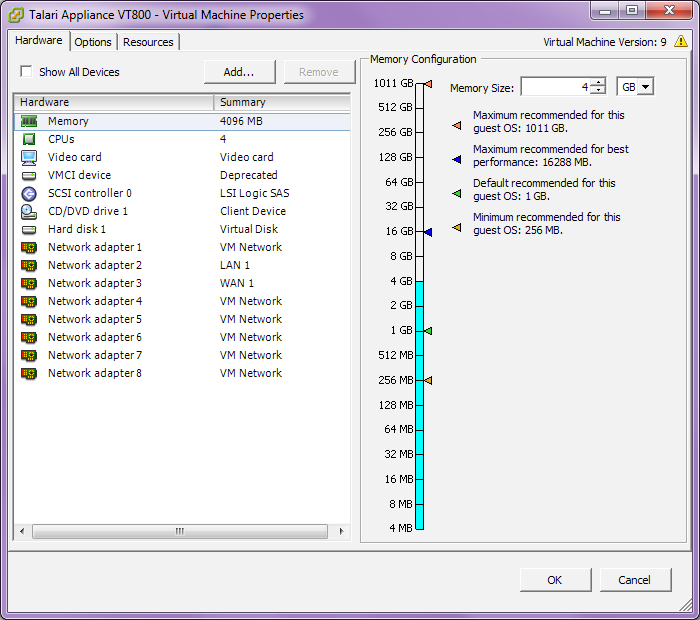700x620 pixels.
Task: Sort by the Summary column header
Action: [x=282, y=102]
